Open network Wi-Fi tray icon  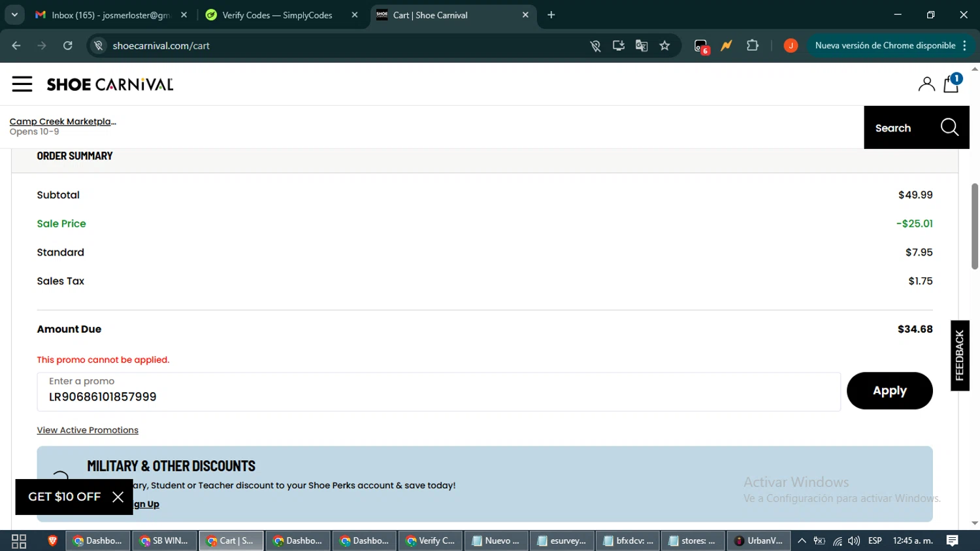[x=837, y=541]
